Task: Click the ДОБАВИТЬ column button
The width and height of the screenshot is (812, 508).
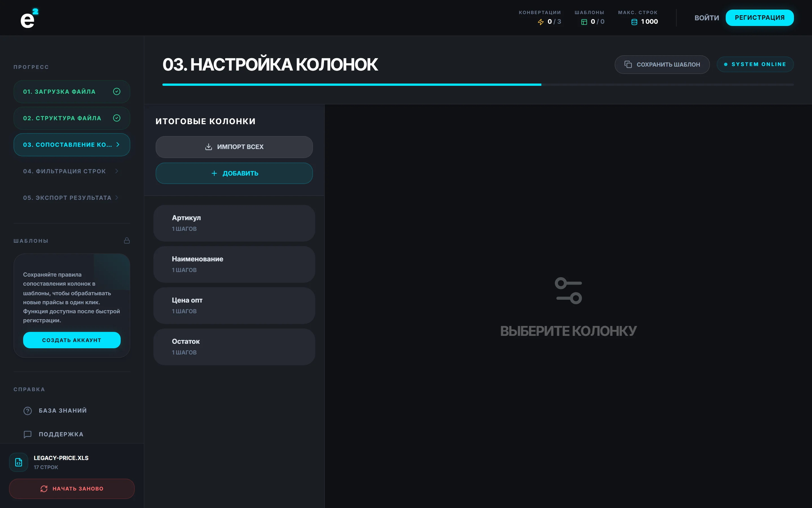Action: 234,173
